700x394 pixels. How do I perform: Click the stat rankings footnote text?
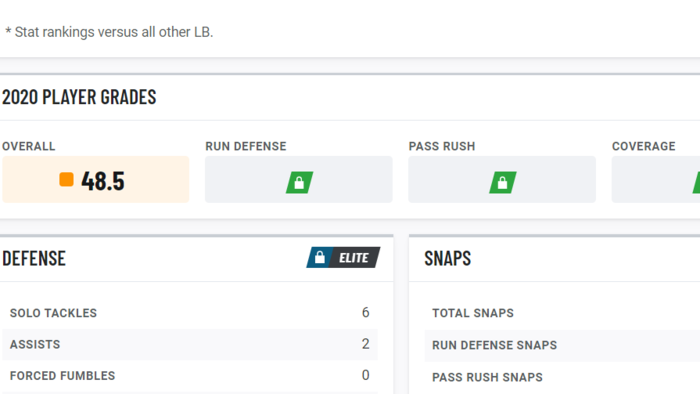(x=109, y=32)
